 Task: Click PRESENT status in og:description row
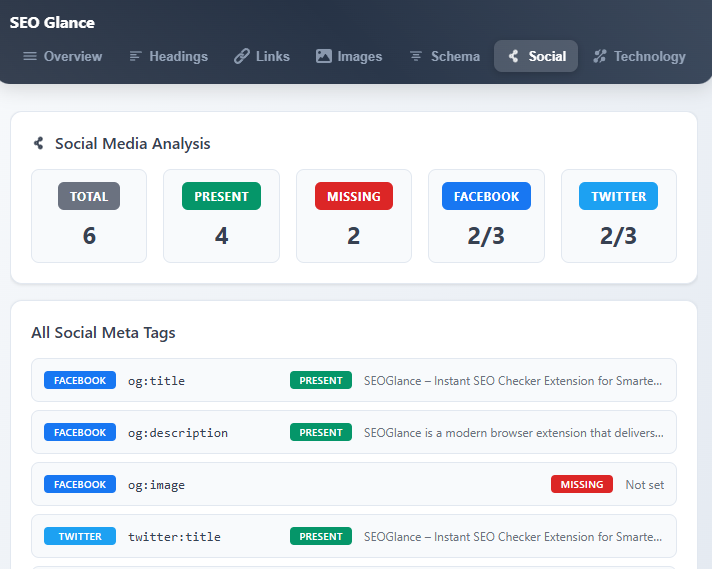tap(321, 432)
